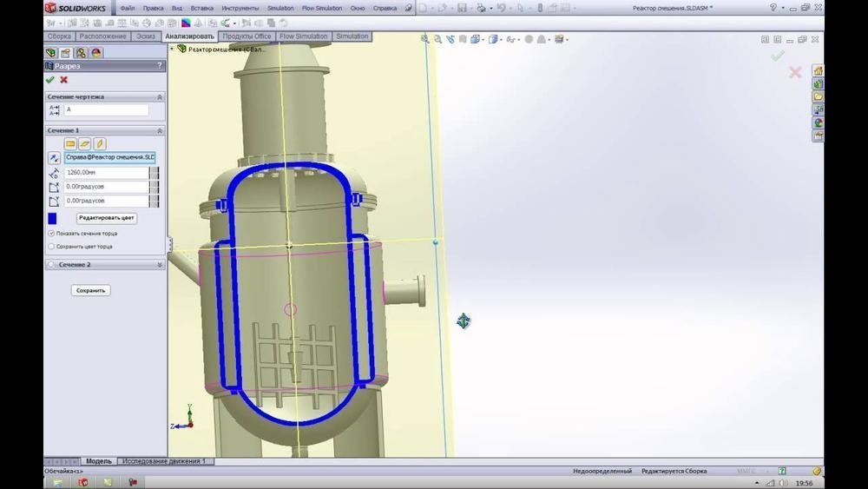Open the Вставка menu
The image size is (868, 489).
pyautogui.click(x=201, y=9)
